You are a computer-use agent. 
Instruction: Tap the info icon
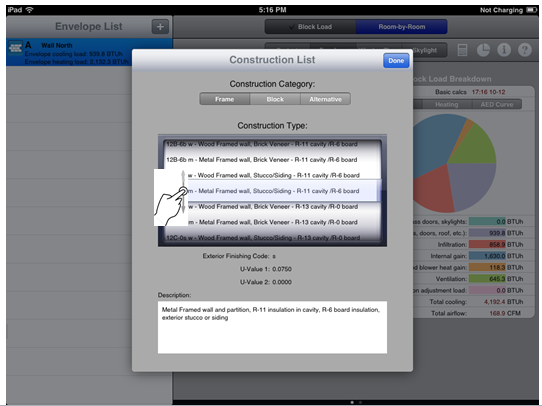[x=504, y=50]
